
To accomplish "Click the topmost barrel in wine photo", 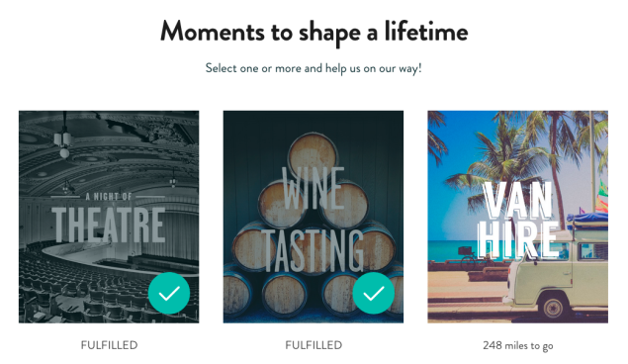I will [313, 153].
